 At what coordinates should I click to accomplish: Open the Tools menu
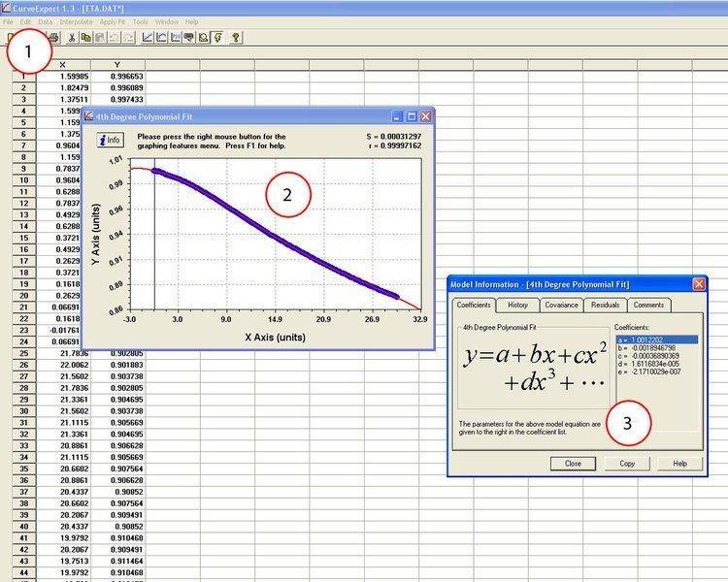pos(141,21)
